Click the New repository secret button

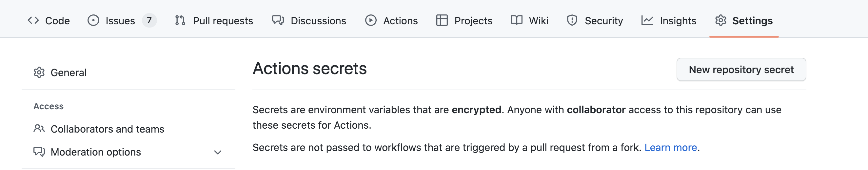(x=741, y=70)
